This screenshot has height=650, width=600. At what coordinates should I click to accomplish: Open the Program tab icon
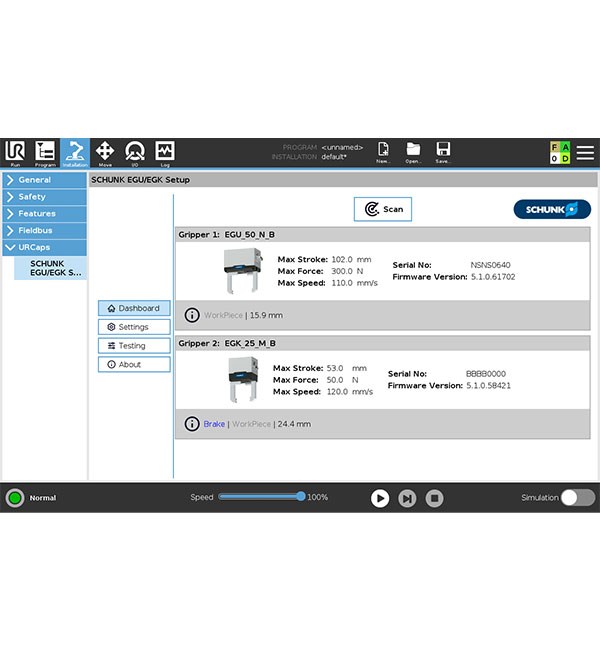pos(45,153)
